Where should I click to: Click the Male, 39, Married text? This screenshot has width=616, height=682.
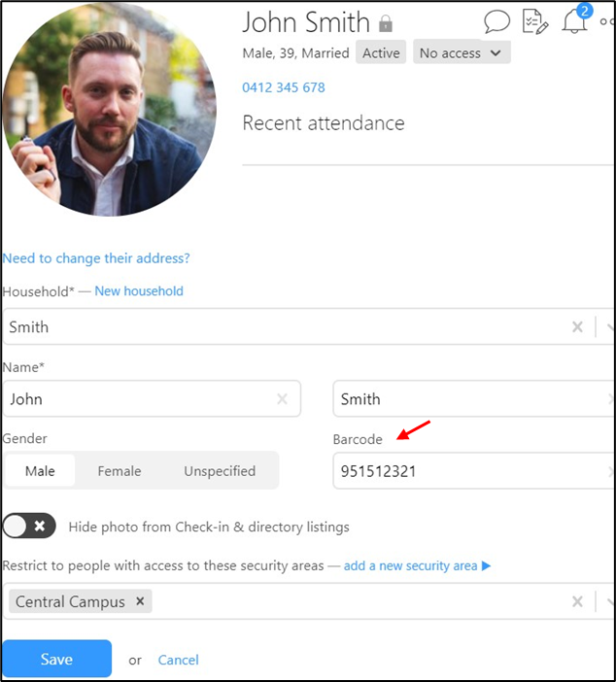(295, 53)
